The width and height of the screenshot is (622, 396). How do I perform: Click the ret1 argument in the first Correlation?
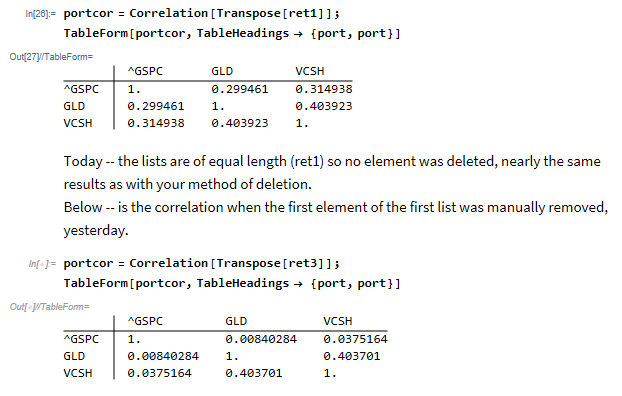[x=303, y=13]
